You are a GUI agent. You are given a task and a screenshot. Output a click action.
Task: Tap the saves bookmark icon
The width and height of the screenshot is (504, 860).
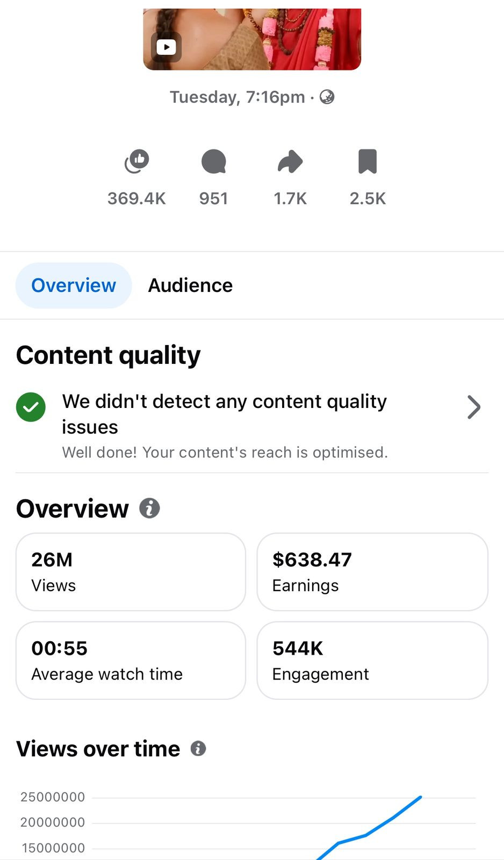368,161
